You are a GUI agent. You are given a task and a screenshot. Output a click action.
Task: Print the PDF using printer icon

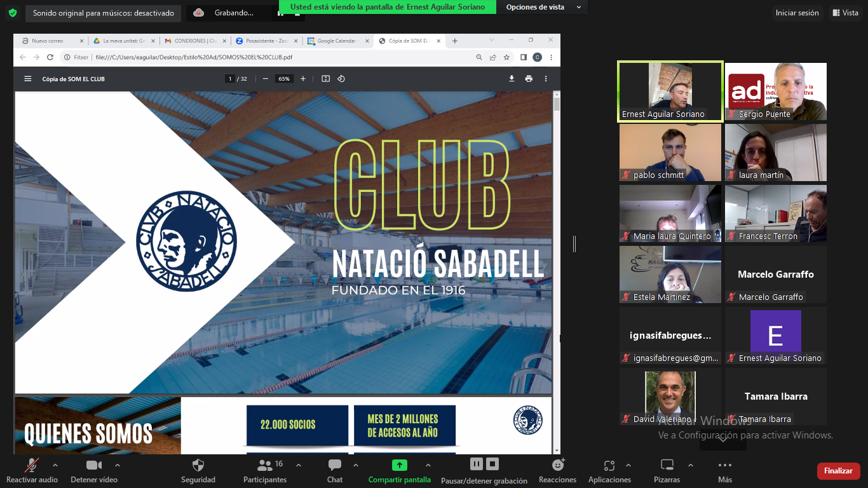point(529,79)
